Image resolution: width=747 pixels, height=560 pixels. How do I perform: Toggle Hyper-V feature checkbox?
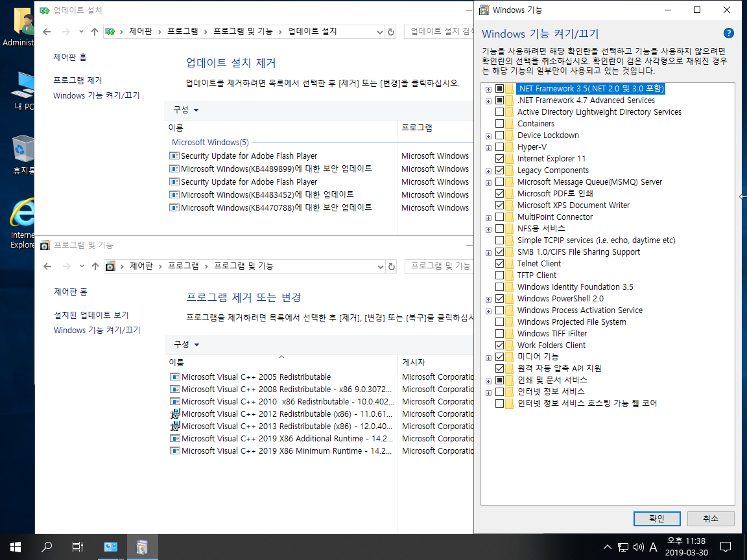click(499, 146)
